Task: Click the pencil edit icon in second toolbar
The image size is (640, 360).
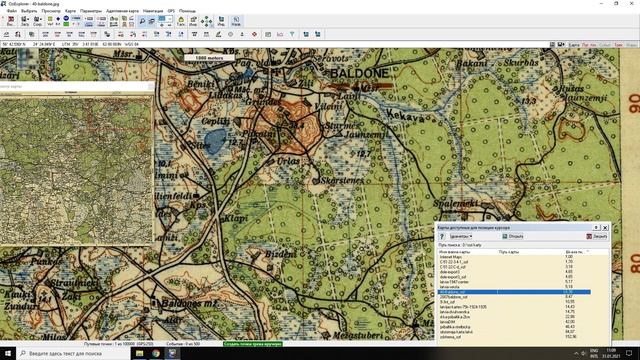Action: pos(218,35)
